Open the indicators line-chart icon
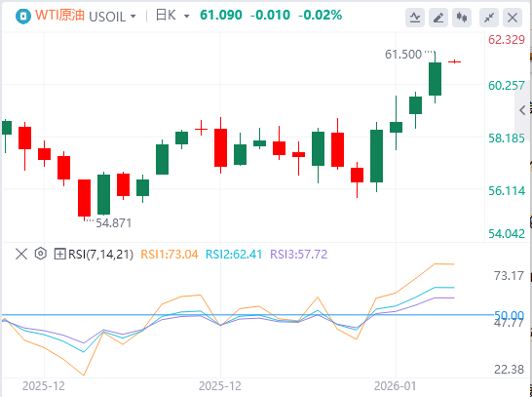This screenshot has height=397, width=532. (415, 18)
